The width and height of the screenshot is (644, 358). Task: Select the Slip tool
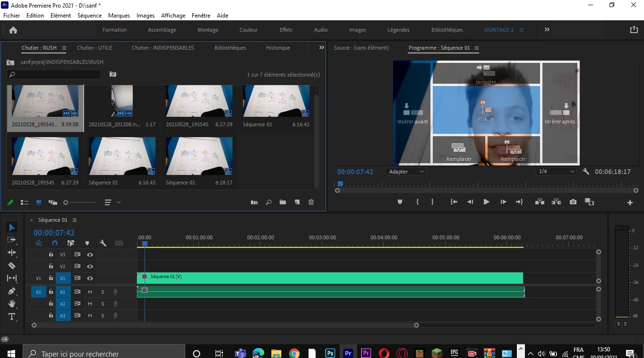pos(12,278)
